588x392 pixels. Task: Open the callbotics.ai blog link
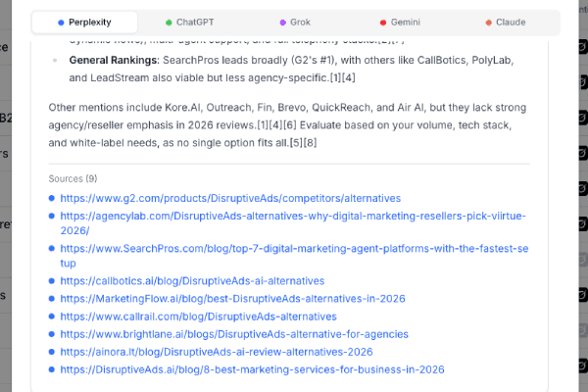[x=192, y=281]
